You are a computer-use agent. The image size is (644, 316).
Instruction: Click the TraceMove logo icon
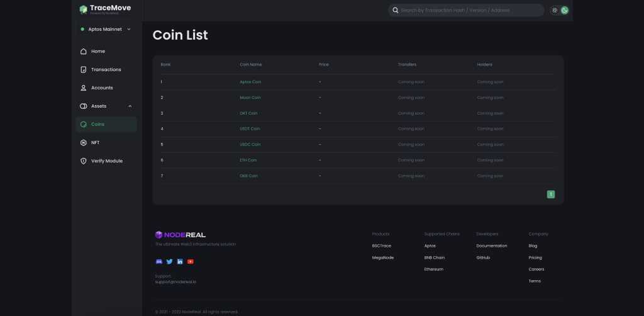(83, 9)
